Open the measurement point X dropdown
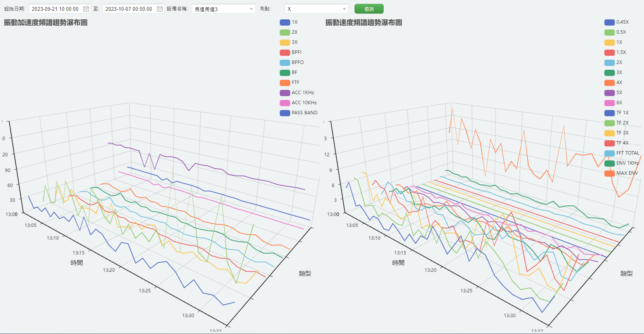Viewport: 644px width, 334px height. point(317,9)
